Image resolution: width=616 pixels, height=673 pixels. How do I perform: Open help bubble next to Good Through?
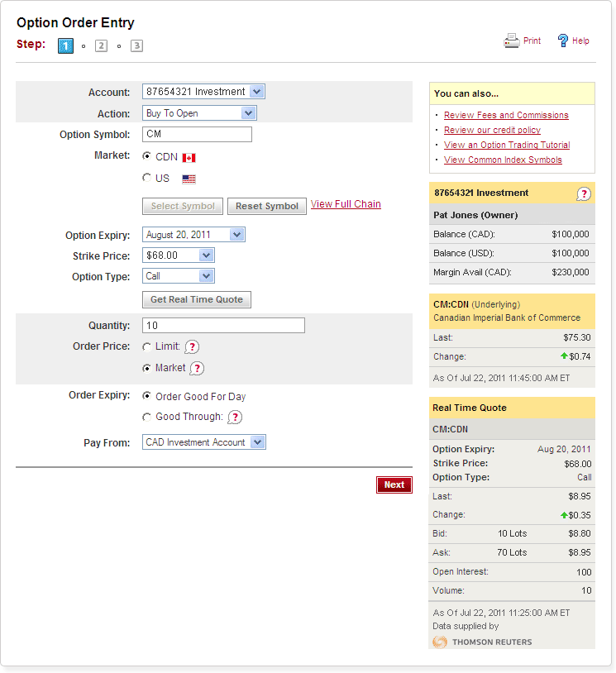[x=235, y=418]
